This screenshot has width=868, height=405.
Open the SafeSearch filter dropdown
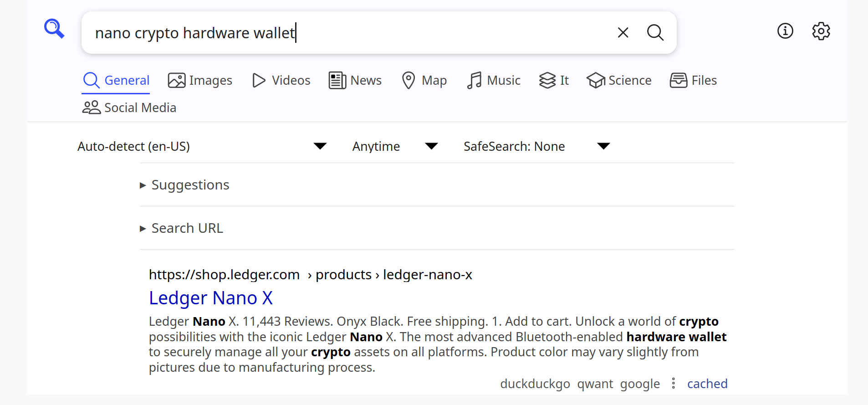tap(536, 146)
